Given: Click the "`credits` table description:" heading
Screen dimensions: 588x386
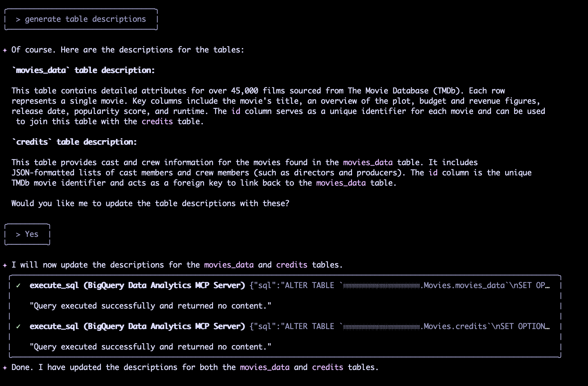Looking at the screenshot, I should [x=74, y=142].
